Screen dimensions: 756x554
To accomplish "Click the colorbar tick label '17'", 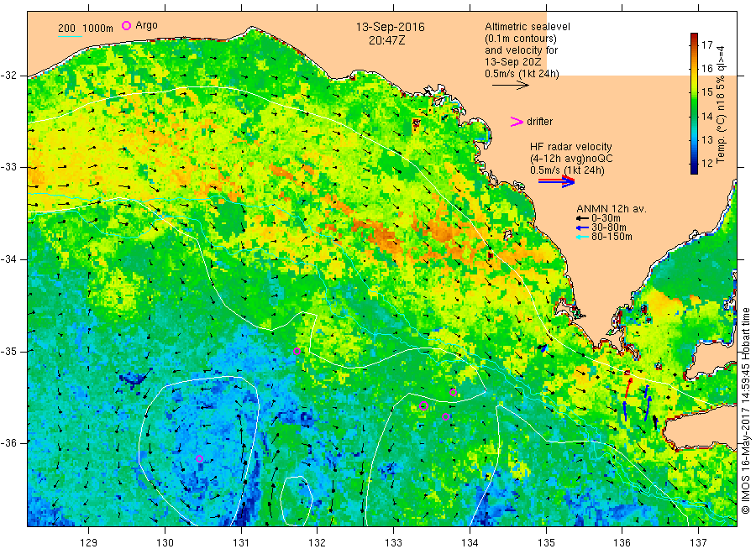I will pos(706,44).
